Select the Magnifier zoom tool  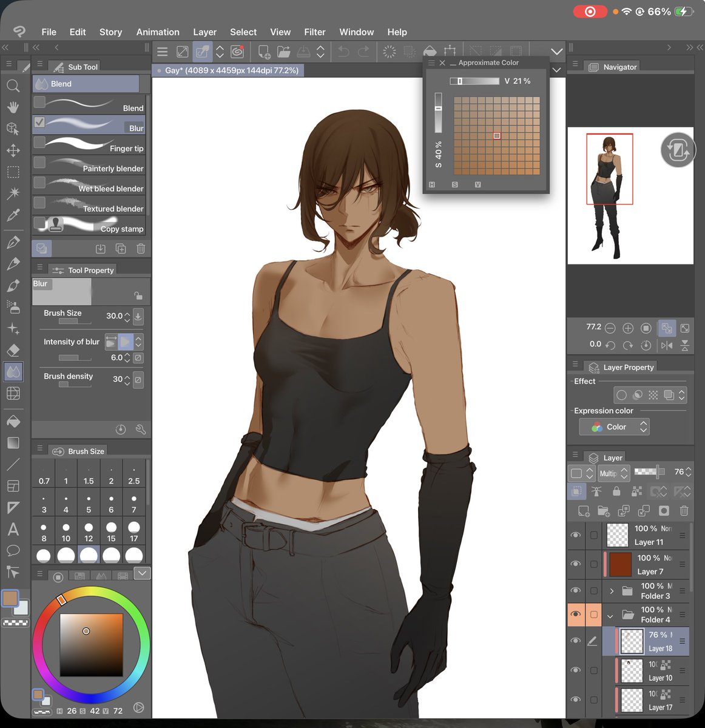coord(13,86)
